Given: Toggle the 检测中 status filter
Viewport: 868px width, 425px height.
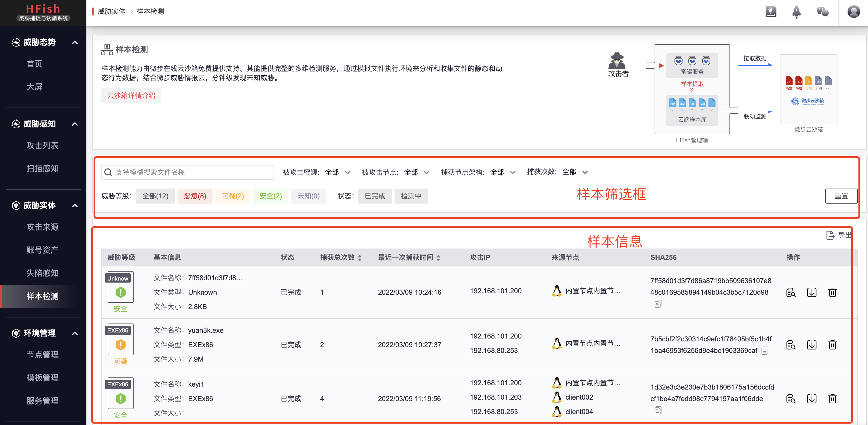Looking at the screenshot, I should pyautogui.click(x=411, y=196).
